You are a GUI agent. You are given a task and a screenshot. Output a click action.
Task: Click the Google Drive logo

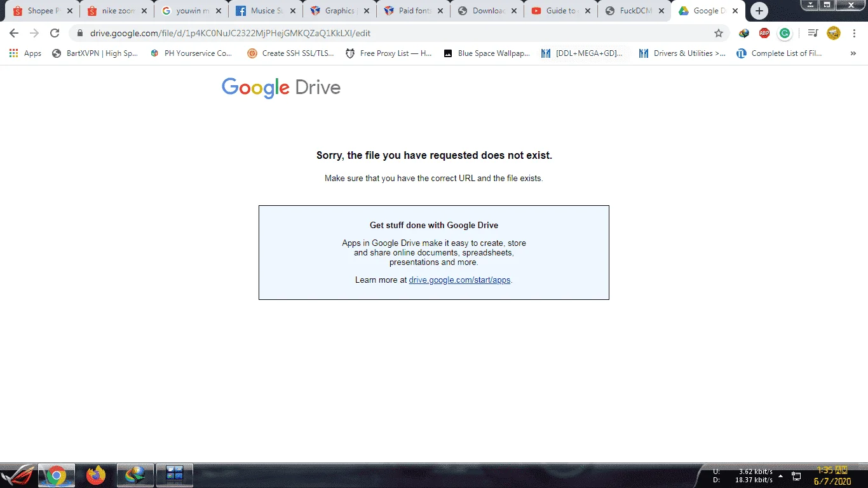281,87
